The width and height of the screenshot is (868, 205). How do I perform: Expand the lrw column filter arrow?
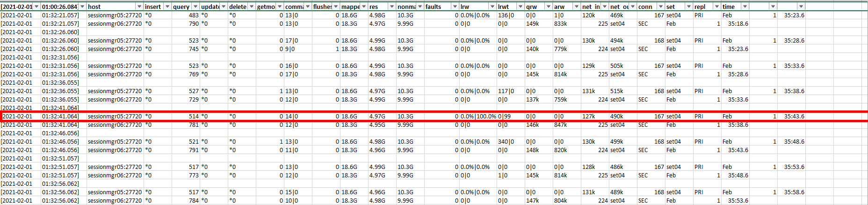[x=492, y=7]
